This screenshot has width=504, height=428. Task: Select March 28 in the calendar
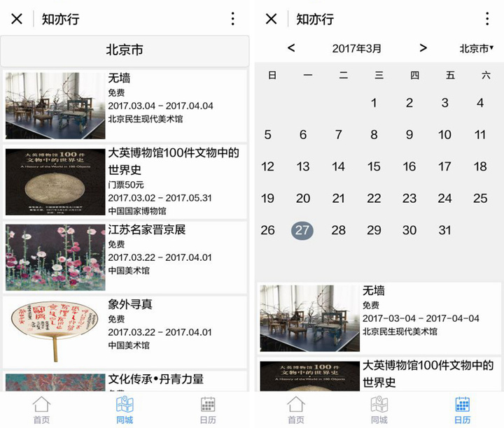(x=339, y=230)
